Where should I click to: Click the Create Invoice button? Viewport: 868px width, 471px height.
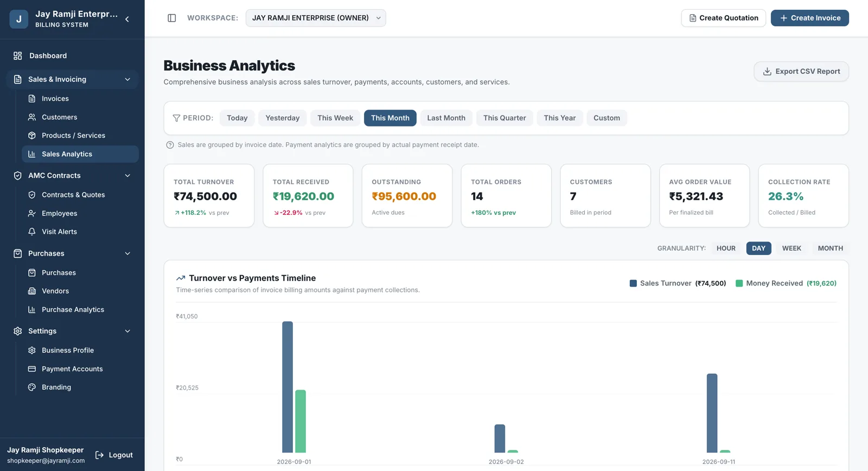tap(810, 18)
